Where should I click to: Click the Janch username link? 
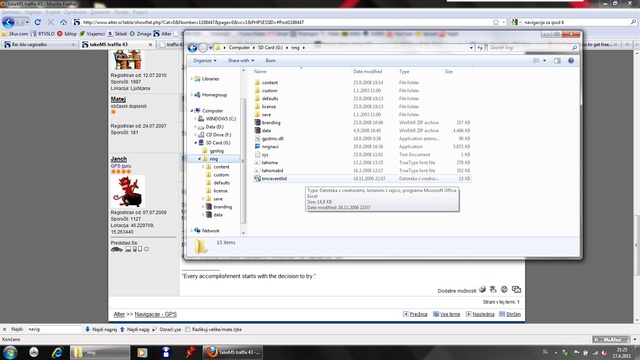119,159
